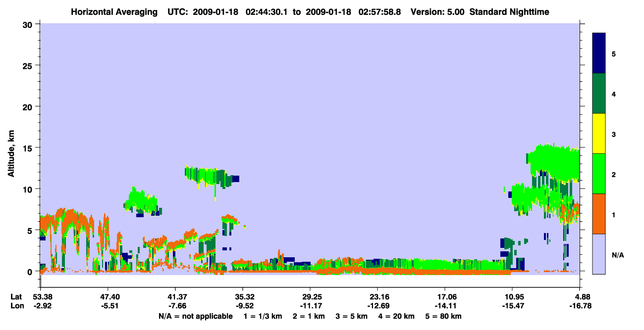
Task: Click the lavender N/A colorbar segment
Action: coord(599,254)
